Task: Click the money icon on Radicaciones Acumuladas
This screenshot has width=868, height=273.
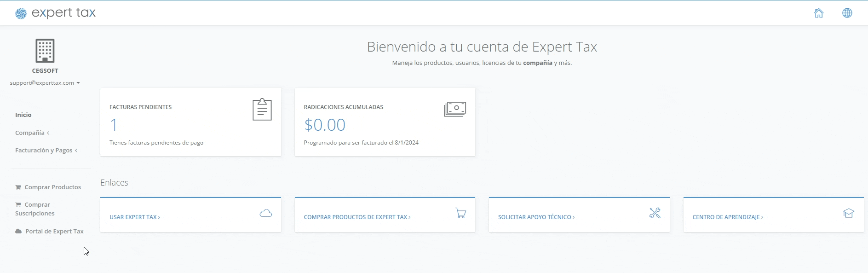Action: click(x=455, y=109)
